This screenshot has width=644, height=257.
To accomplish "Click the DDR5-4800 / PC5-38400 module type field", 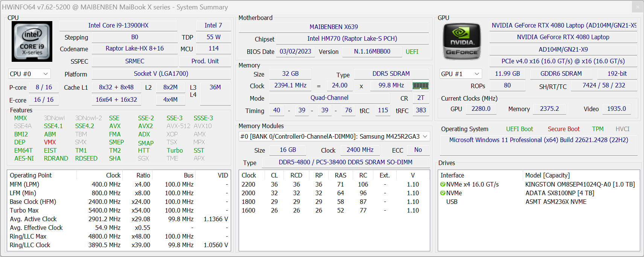I will point(345,162).
